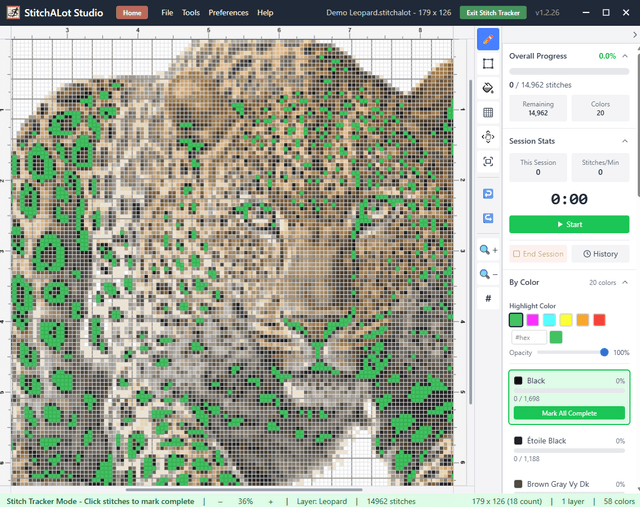Viewport: 640px width, 507px height.
Task: Collapse the right panel with the chevron arrow
Action: click(x=634, y=35)
